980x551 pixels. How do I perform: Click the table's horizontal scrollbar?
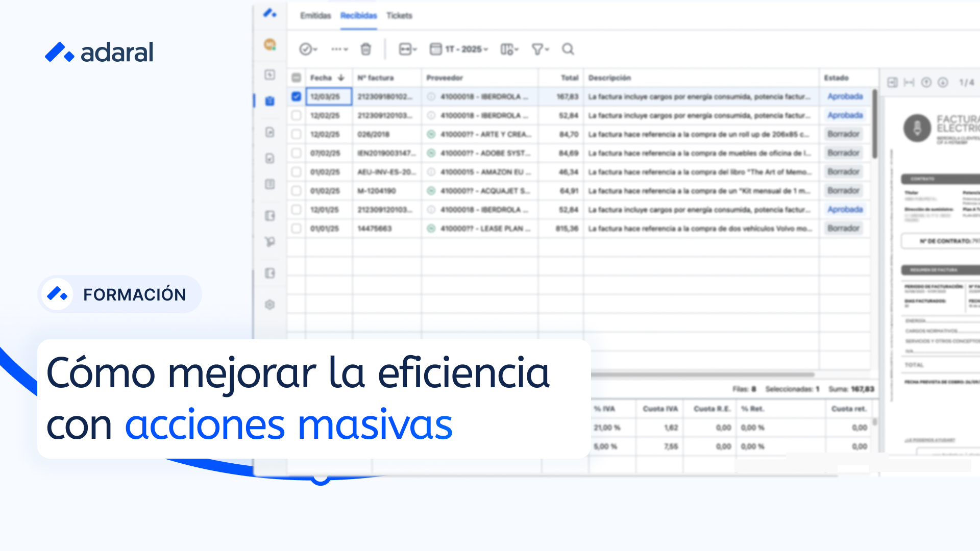pyautogui.click(x=703, y=374)
